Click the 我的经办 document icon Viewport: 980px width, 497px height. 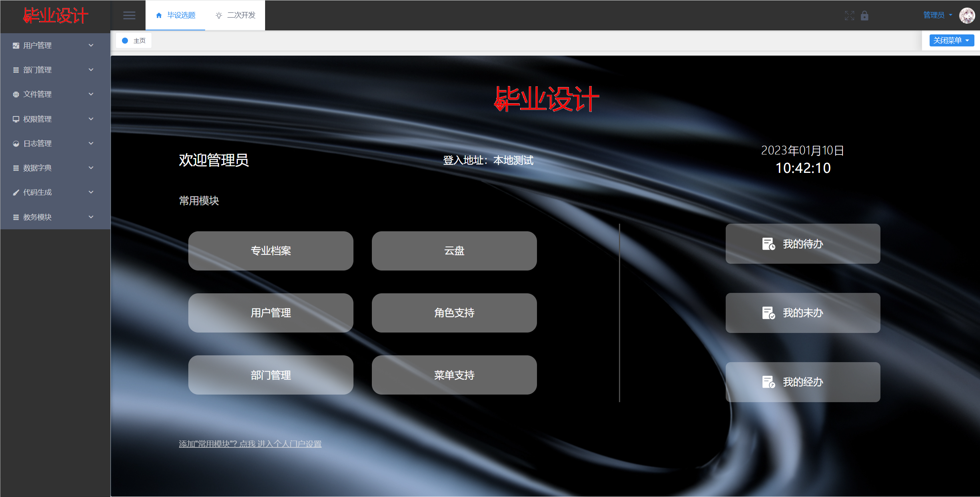768,382
